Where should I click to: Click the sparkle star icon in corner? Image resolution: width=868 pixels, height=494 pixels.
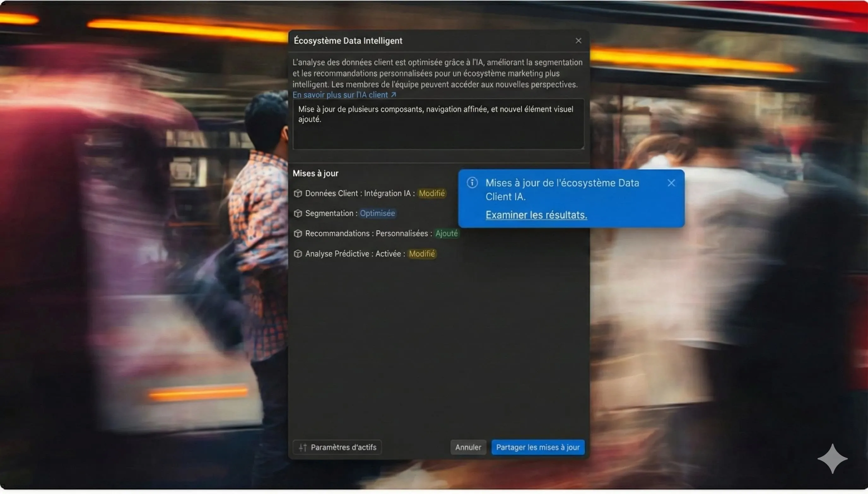click(x=832, y=458)
